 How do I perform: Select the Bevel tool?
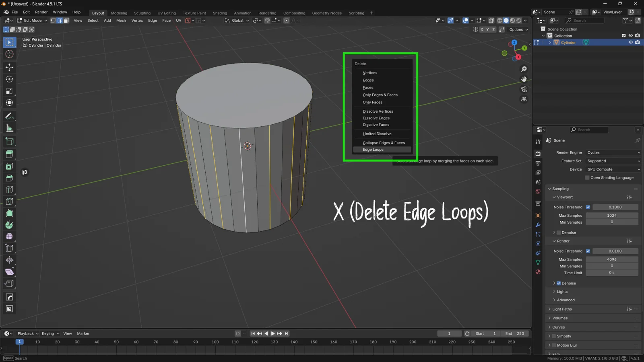(x=9, y=178)
